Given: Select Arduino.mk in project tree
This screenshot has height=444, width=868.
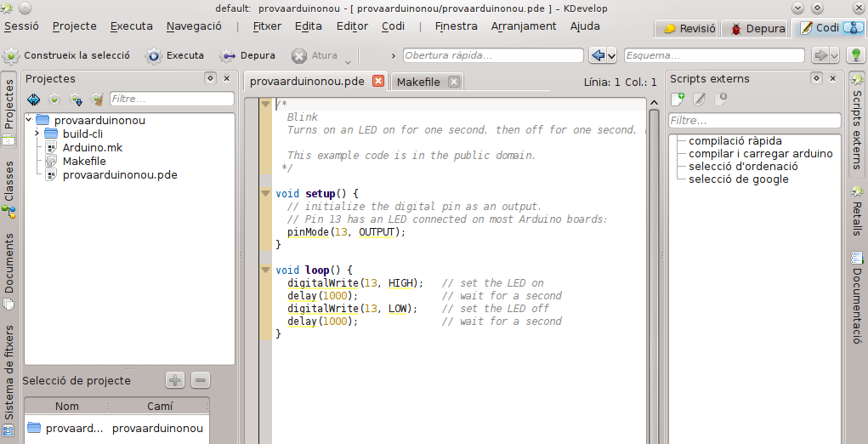Looking at the screenshot, I should point(92,147).
